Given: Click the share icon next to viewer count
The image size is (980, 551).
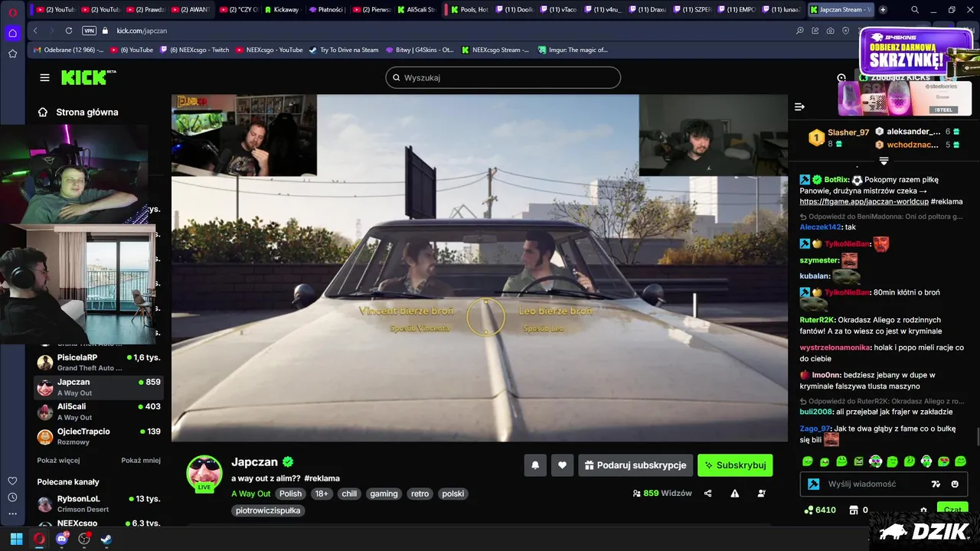Looking at the screenshot, I should coord(707,494).
